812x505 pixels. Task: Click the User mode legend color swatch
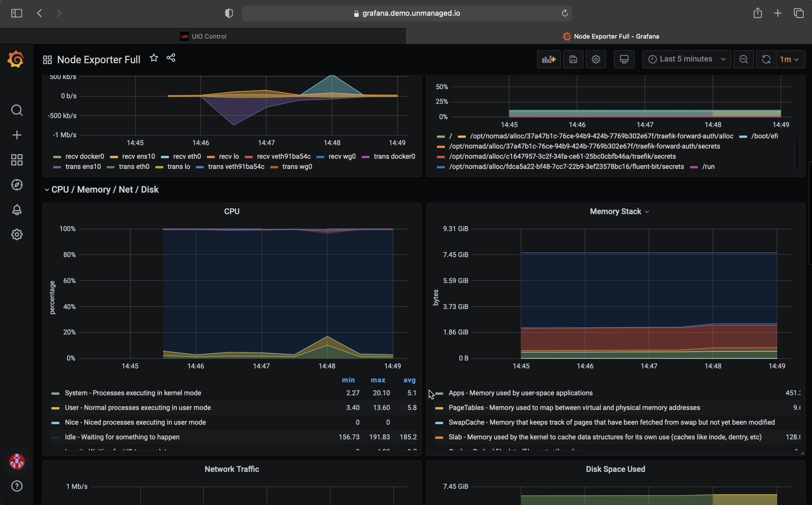tap(55, 408)
